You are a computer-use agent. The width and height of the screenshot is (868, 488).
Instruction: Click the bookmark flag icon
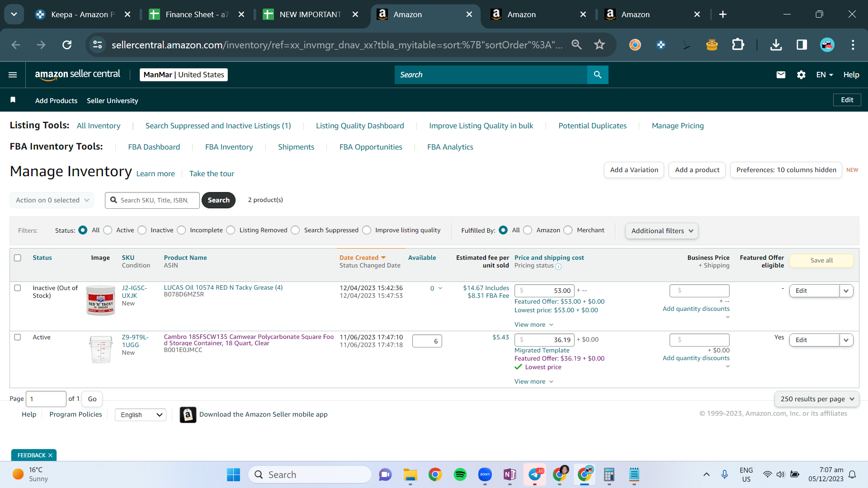pyautogui.click(x=13, y=100)
